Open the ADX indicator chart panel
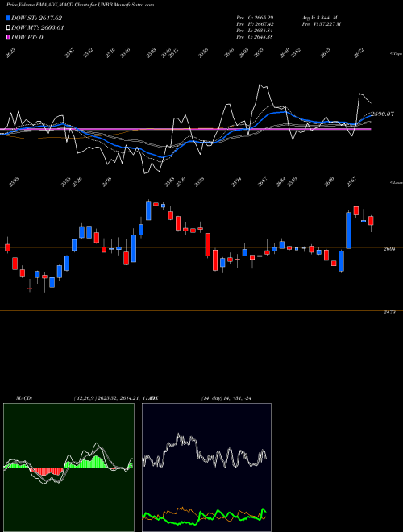The image size is (403, 532). pos(206,468)
